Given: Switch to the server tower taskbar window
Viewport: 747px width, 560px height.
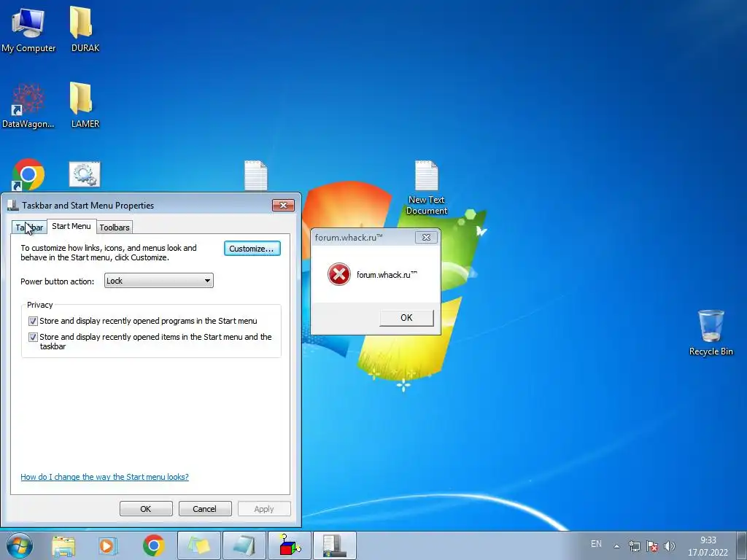Looking at the screenshot, I should pos(334,545).
